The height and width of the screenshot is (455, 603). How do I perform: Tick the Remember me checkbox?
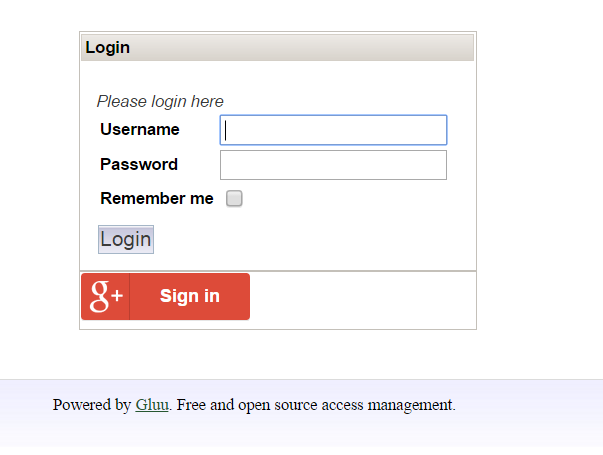coord(234,198)
